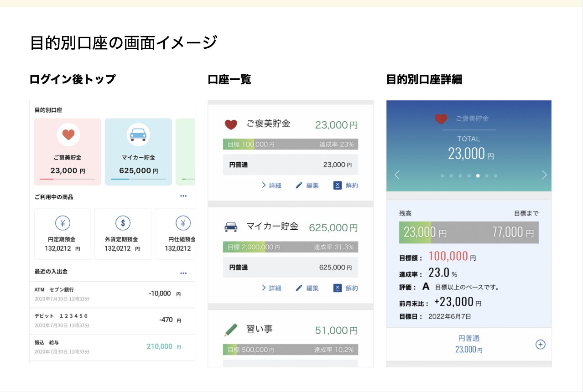Image resolution: width=583 pixels, height=392 pixels.
Task: Click the red heart in 口座一覧 ご褒美貯金 row
Action: click(x=231, y=124)
